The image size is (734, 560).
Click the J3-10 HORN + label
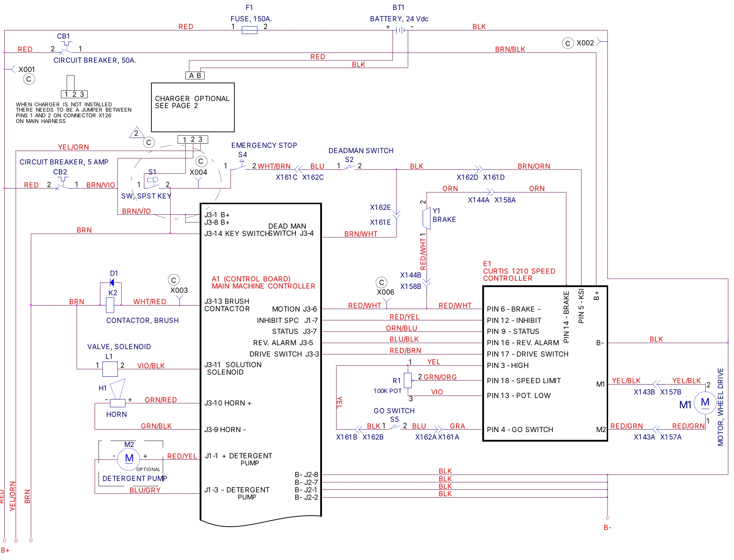click(228, 403)
